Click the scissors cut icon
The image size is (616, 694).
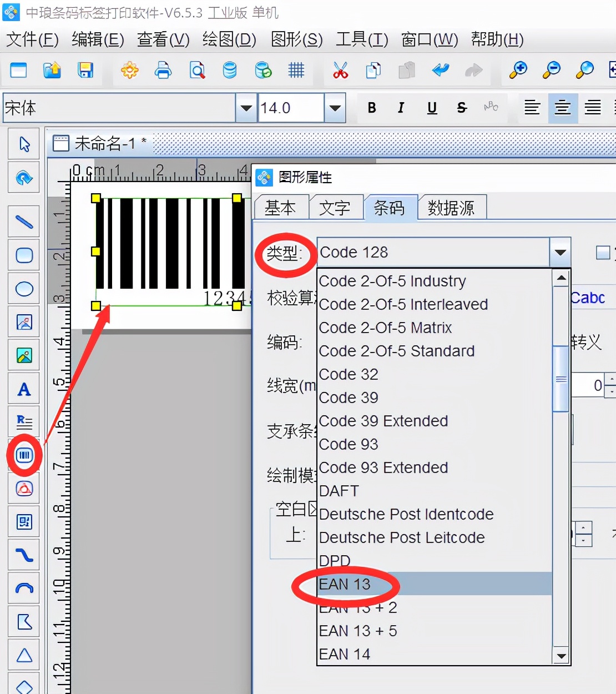pos(340,71)
